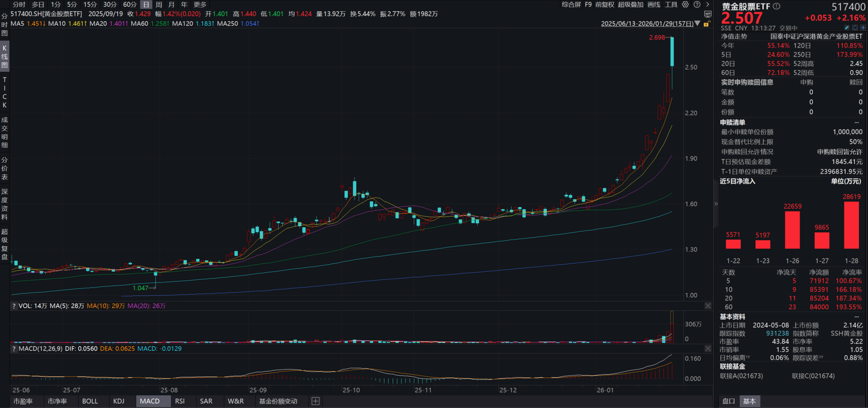
Task: Open the settings gear icon in the toolbar
Action: [x=686, y=5]
